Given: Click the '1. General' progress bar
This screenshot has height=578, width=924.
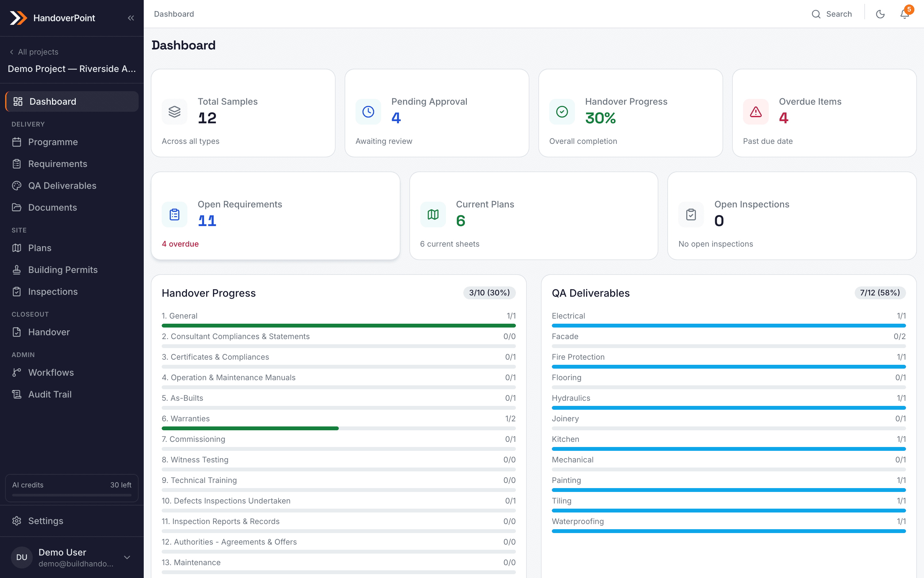Looking at the screenshot, I should point(339,326).
